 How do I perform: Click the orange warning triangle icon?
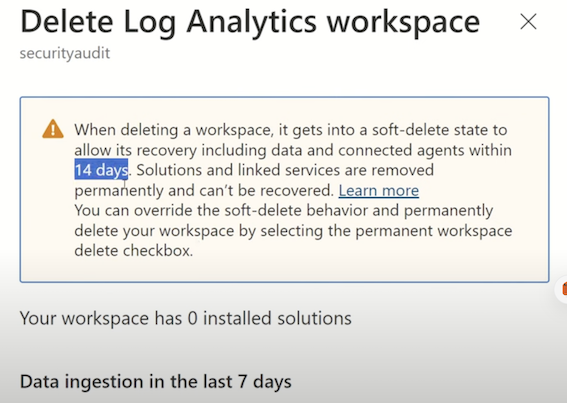[53, 129]
